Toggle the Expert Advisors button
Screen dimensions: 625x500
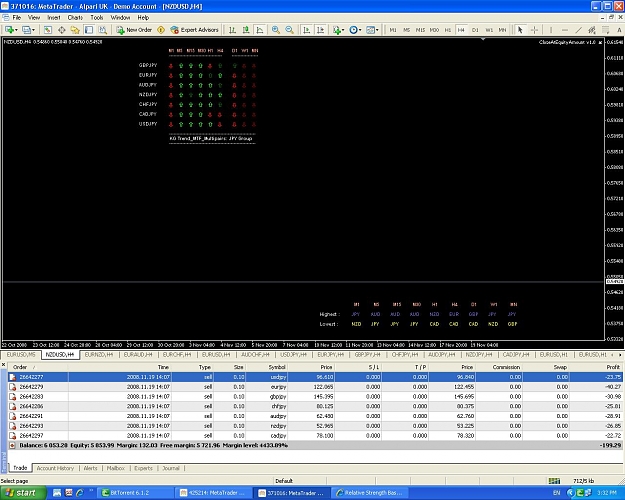[195, 30]
